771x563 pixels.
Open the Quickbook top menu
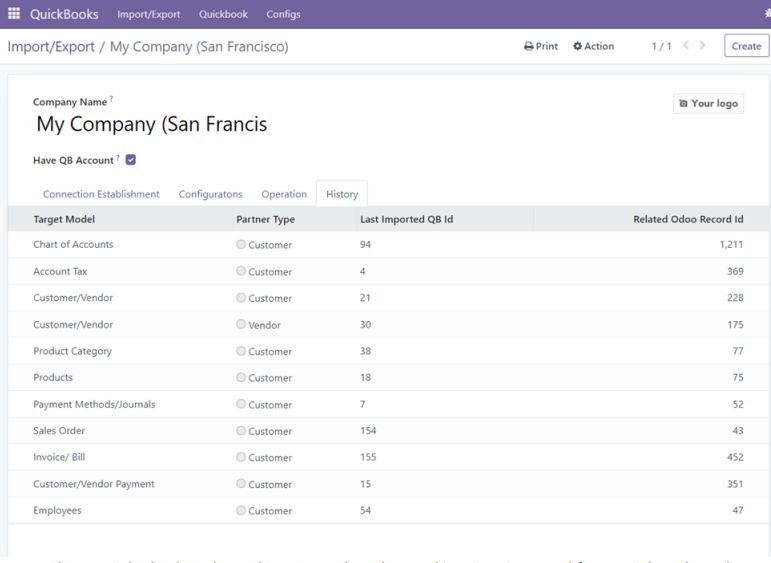223,14
